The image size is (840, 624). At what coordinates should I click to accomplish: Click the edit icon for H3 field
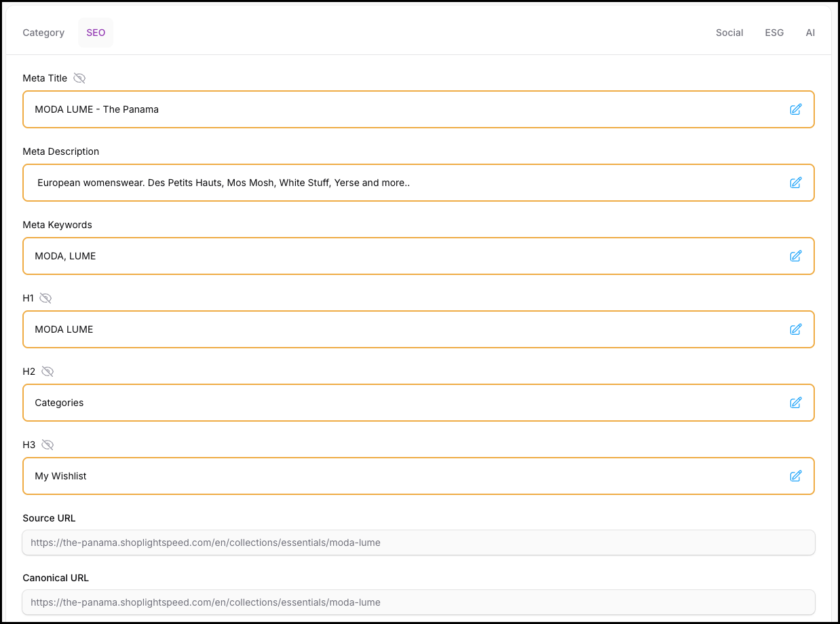795,476
